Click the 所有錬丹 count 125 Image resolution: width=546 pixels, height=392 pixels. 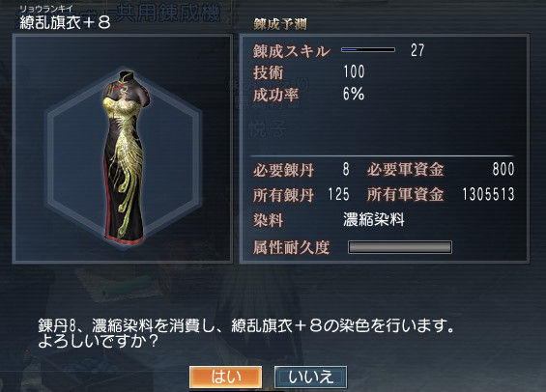tap(338, 194)
